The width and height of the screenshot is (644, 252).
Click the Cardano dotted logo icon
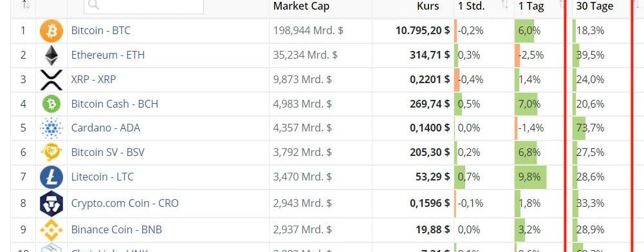tap(51, 128)
